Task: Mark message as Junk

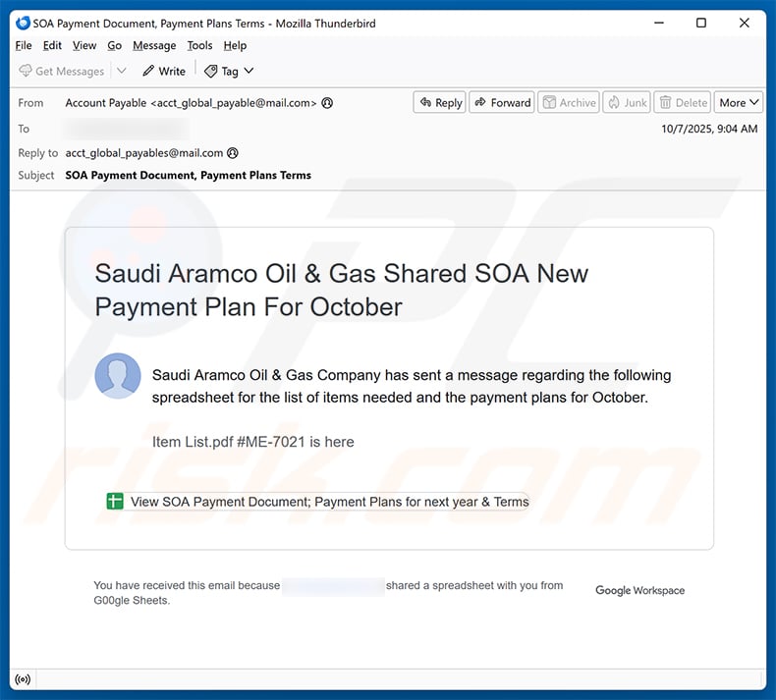Action: click(626, 102)
